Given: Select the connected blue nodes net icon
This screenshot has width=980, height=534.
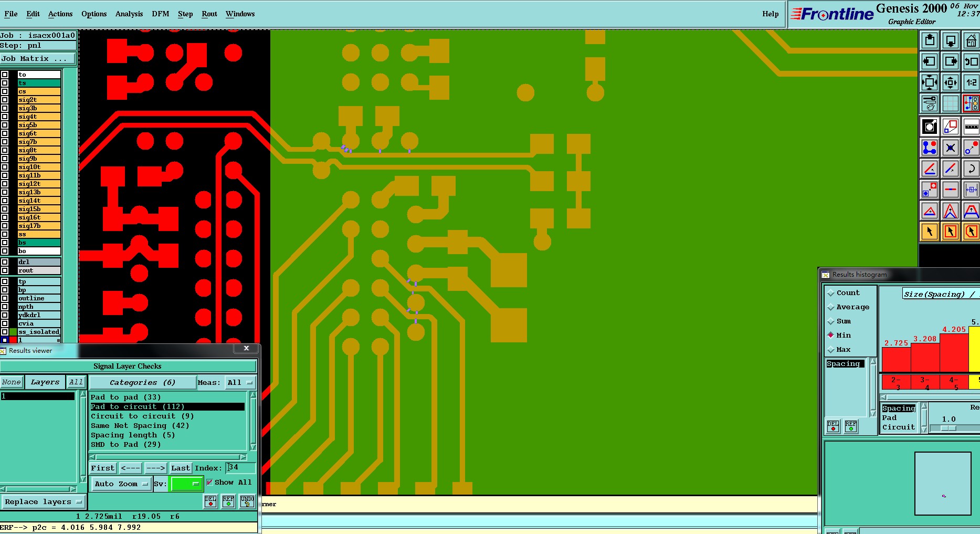Looking at the screenshot, I should [930, 148].
